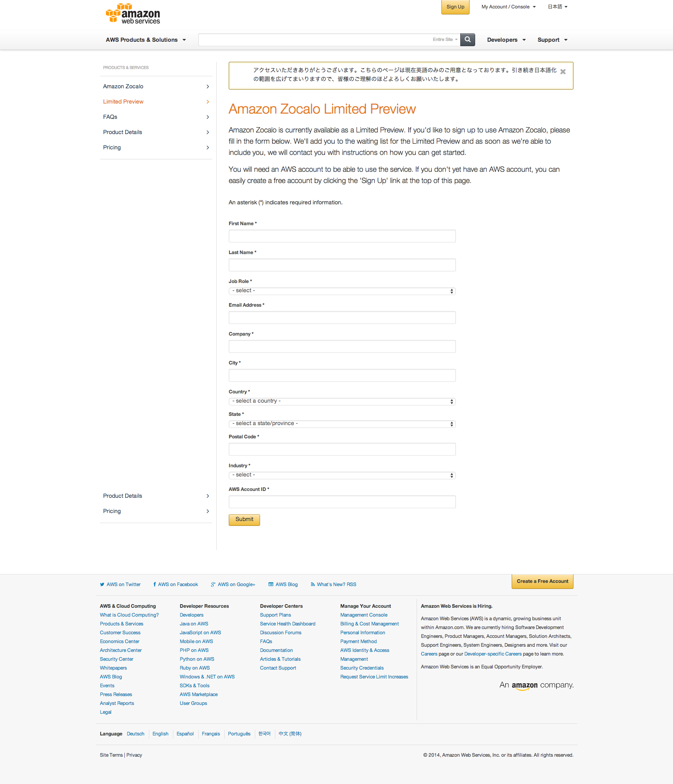Open the AWS Blog icon link in footer bar

pyautogui.click(x=283, y=584)
